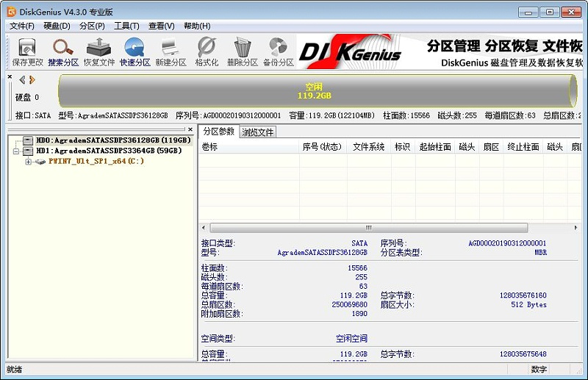Select the 分区参数 tab
Viewport: 588px width, 380px height.
(x=219, y=132)
